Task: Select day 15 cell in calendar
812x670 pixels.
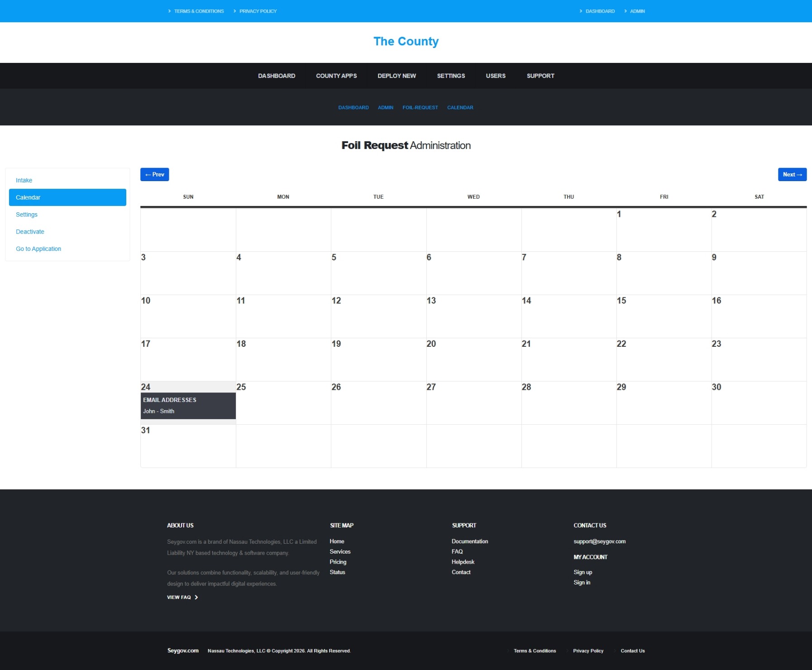Action: [x=664, y=316]
